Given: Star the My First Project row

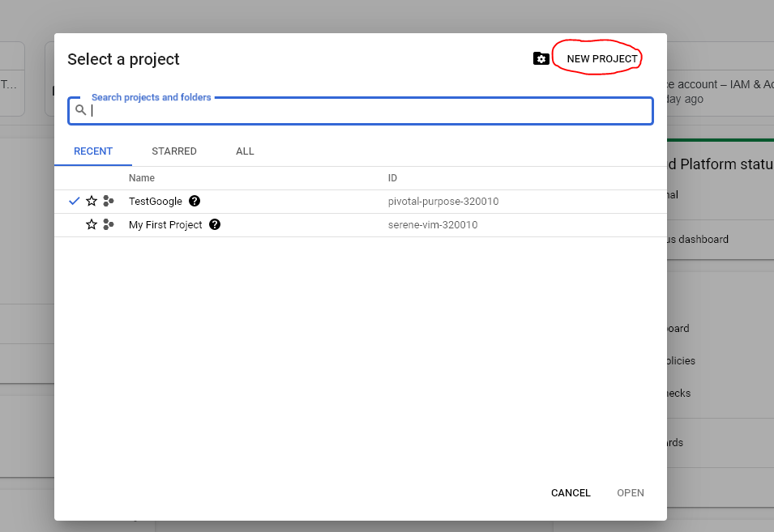Looking at the screenshot, I should [92, 225].
